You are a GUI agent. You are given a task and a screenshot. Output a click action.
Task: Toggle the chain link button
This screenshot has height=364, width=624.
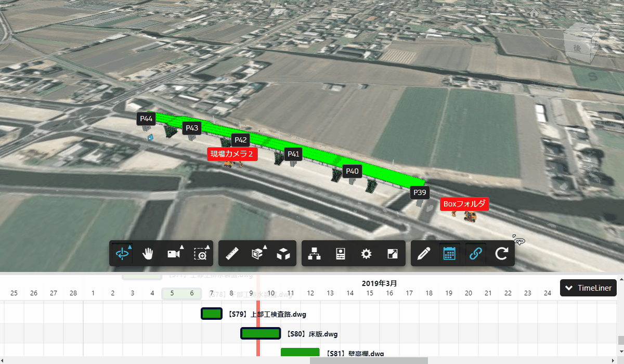pyautogui.click(x=475, y=253)
